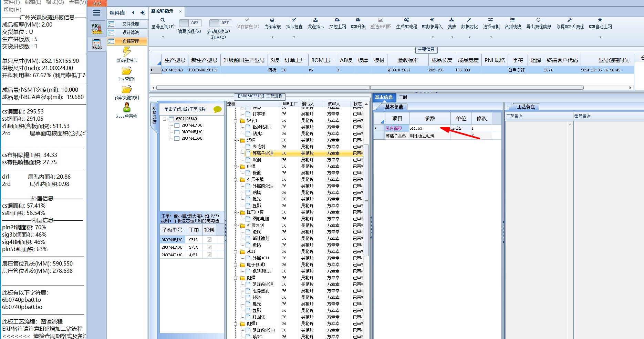This screenshot has width=644, height=339.
Task: Open dropdown arrow under MI数据导入
Action: coord(433,37)
